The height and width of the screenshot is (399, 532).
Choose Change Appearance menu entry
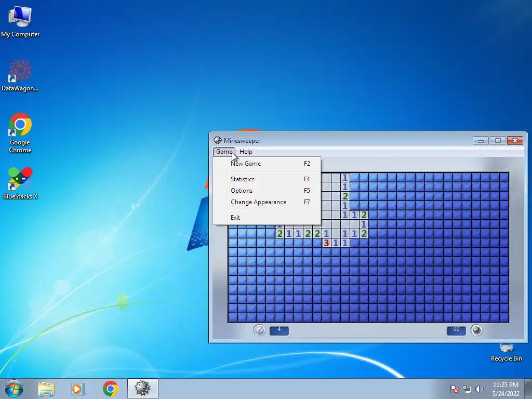tap(267, 202)
